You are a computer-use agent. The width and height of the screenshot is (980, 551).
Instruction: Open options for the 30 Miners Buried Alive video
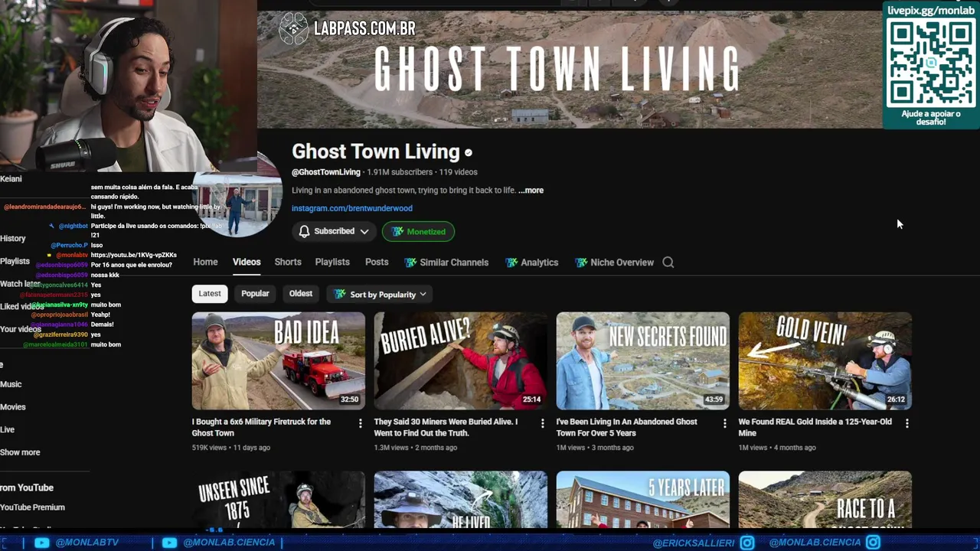pyautogui.click(x=543, y=423)
